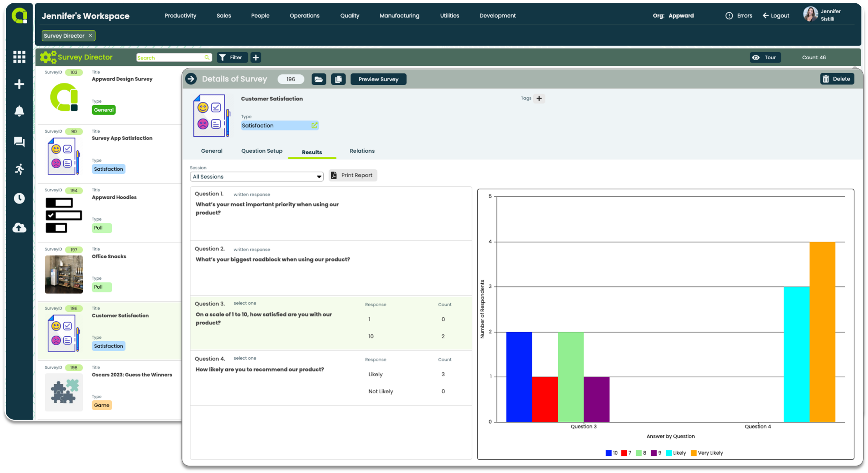Start the Tour with eye button

(765, 57)
